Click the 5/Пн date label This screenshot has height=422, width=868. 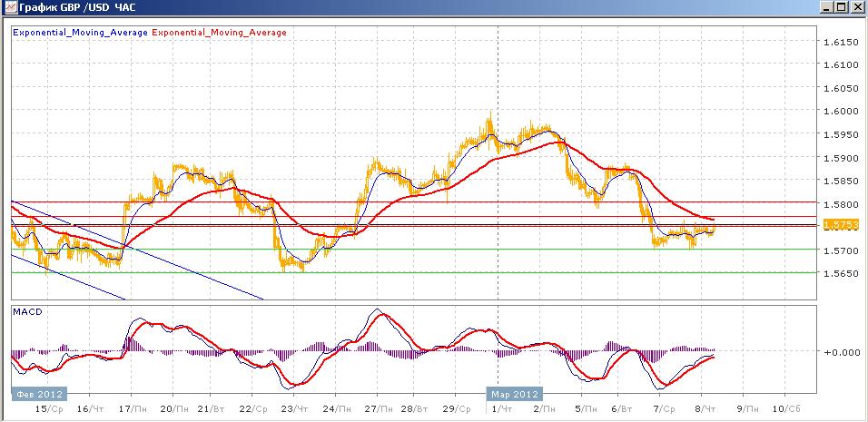click(586, 409)
